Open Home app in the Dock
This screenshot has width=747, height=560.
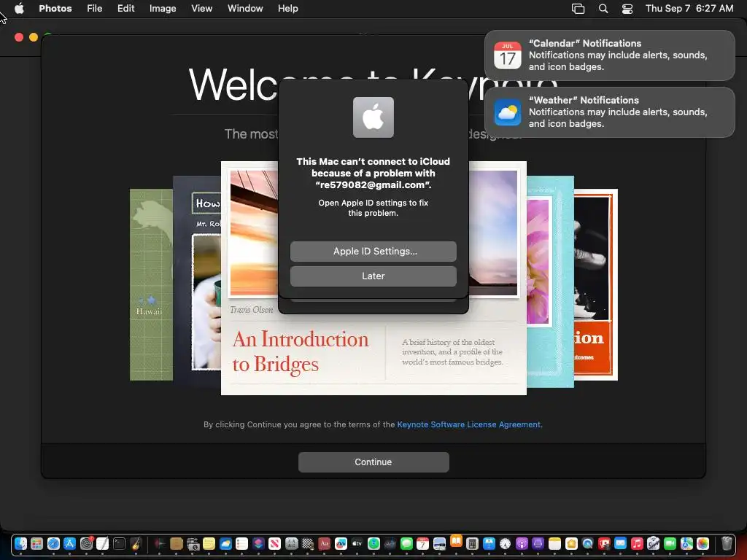coord(571,543)
